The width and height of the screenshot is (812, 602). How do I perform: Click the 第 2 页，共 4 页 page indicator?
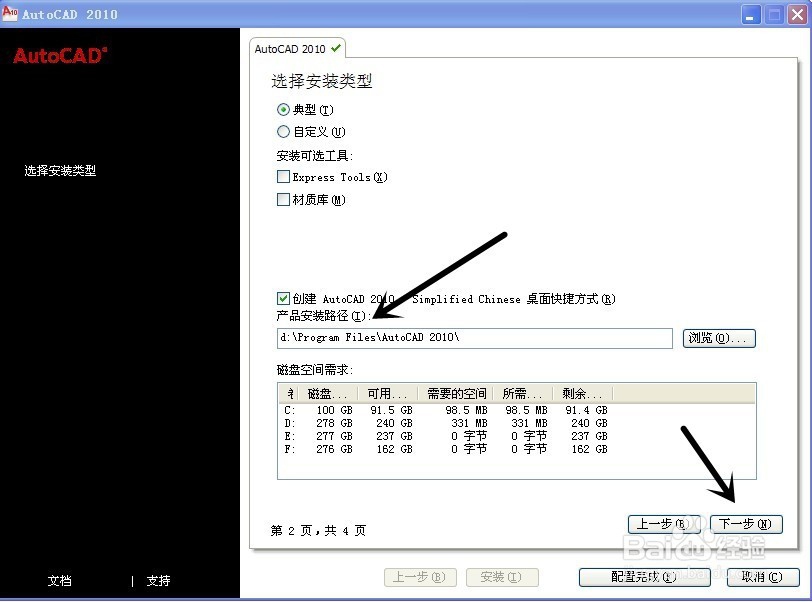[x=318, y=531]
